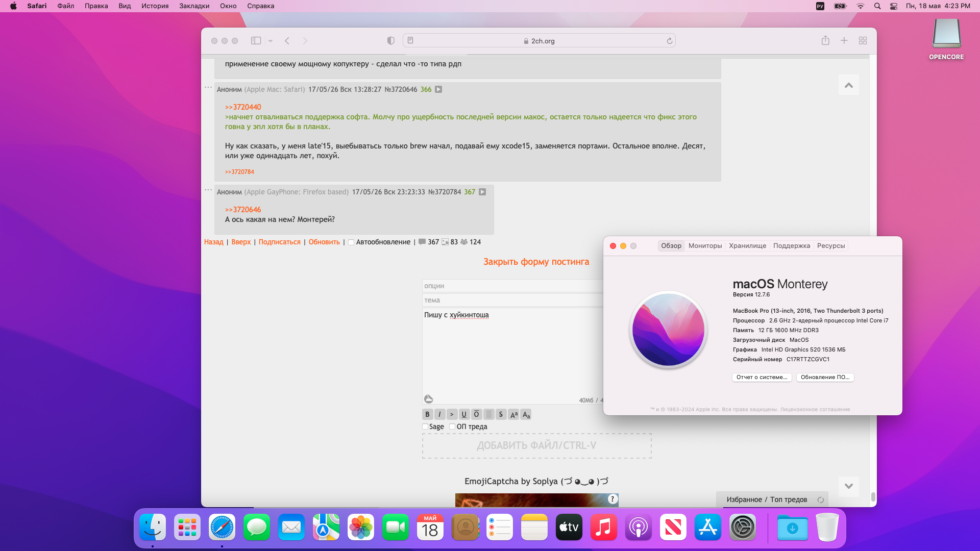Switch to Ресурсы tab in About window
Screen dimensions: 980x551
click(831, 246)
